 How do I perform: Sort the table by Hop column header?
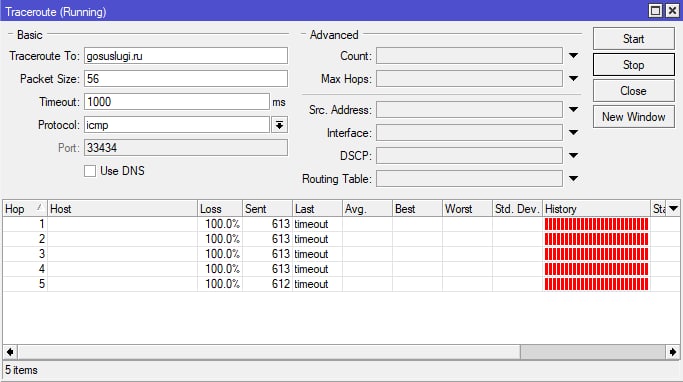[24, 209]
